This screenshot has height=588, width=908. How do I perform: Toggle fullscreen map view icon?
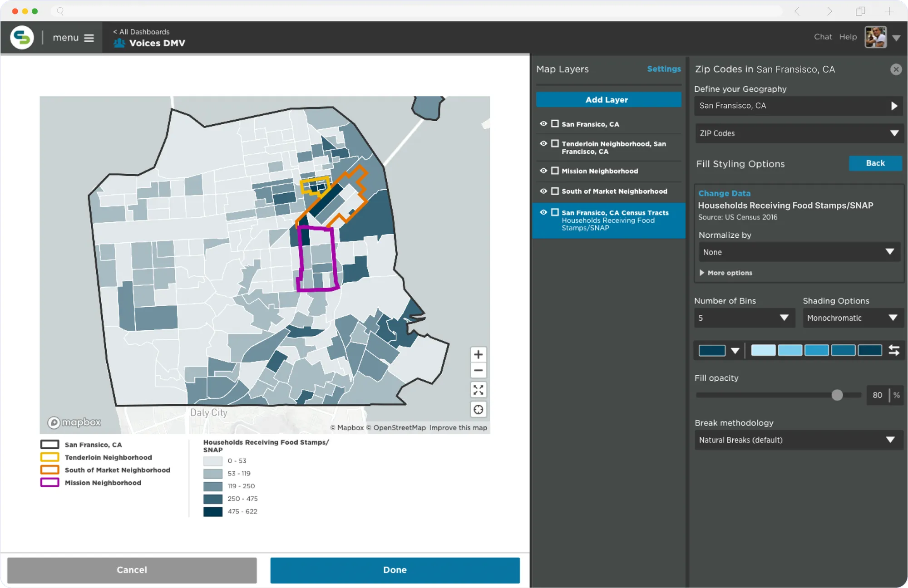[478, 390]
